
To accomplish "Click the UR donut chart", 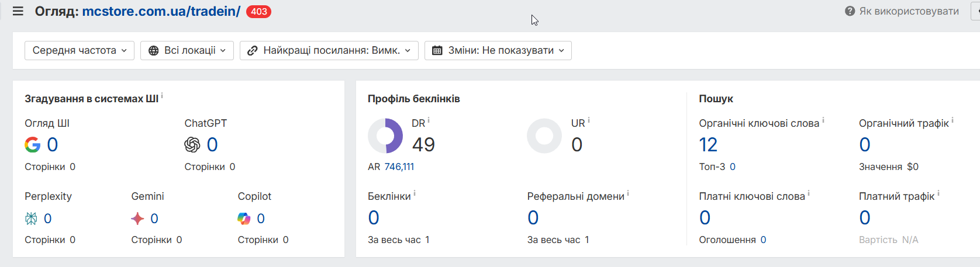I will [544, 136].
